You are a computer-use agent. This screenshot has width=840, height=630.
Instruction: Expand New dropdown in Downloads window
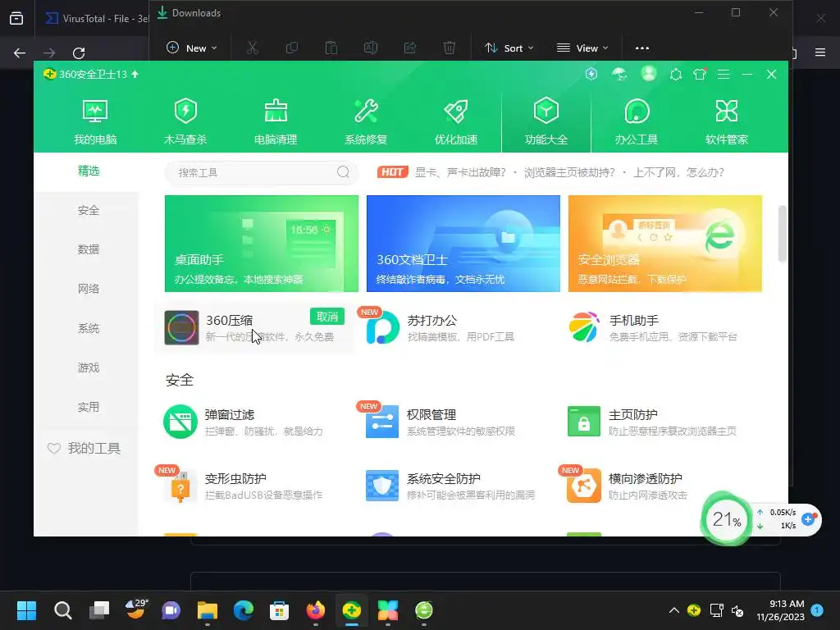click(x=192, y=48)
